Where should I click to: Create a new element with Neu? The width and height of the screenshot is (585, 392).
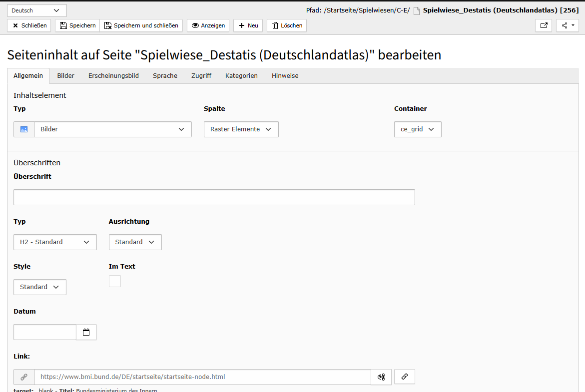pyautogui.click(x=248, y=25)
